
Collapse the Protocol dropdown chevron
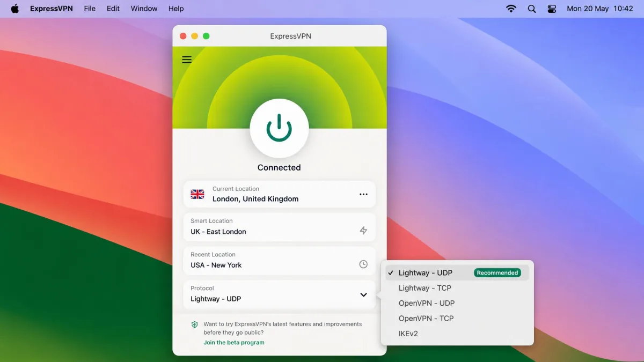point(363,294)
